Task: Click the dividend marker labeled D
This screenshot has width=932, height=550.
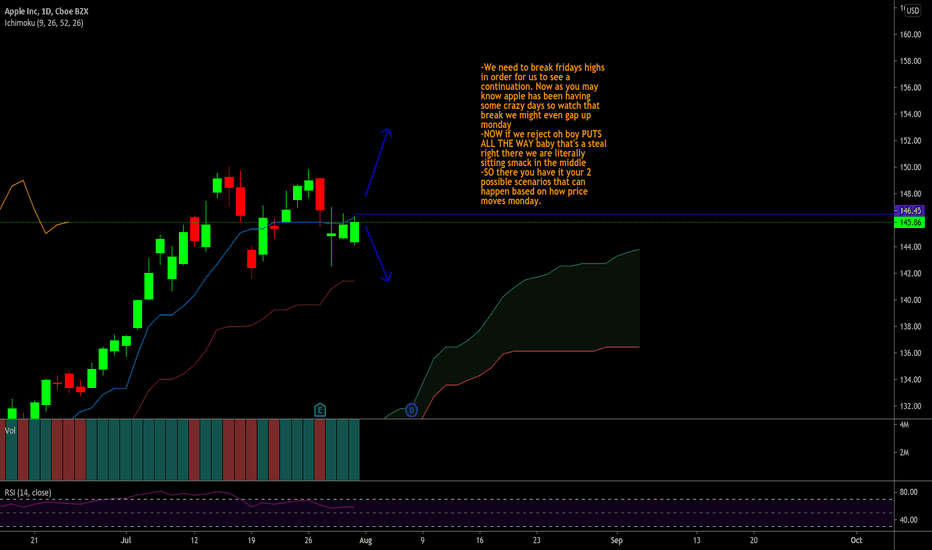Action: pyautogui.click(x=411, y=410)
